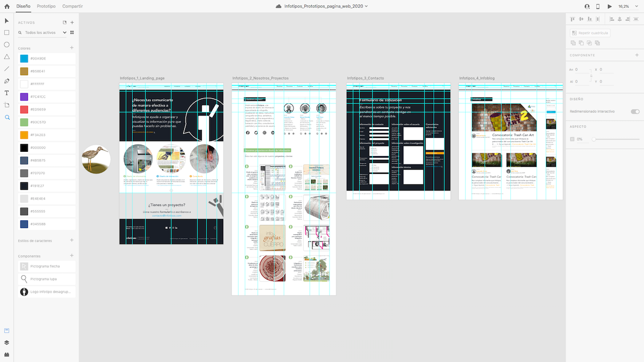Click the bird image on the pasteboard

click(x=96, y=159)
